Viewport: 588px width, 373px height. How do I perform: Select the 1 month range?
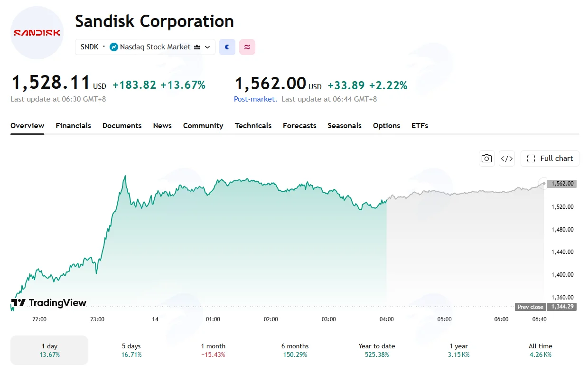(213, 350)
